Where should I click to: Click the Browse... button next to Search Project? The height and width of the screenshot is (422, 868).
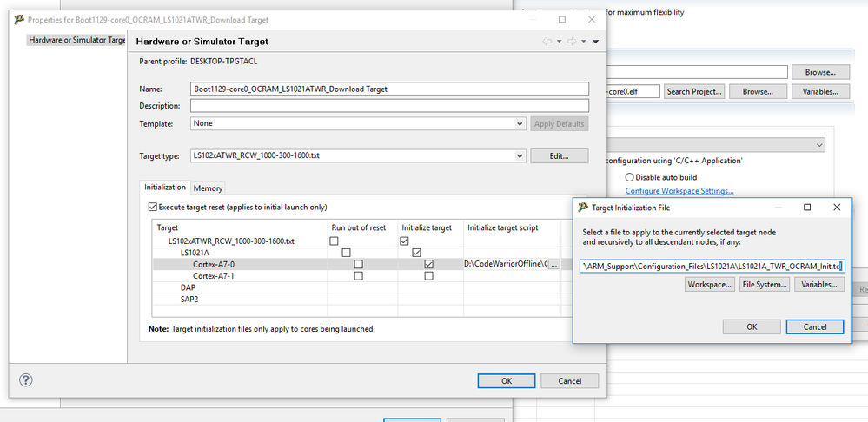tap(758, 91)
